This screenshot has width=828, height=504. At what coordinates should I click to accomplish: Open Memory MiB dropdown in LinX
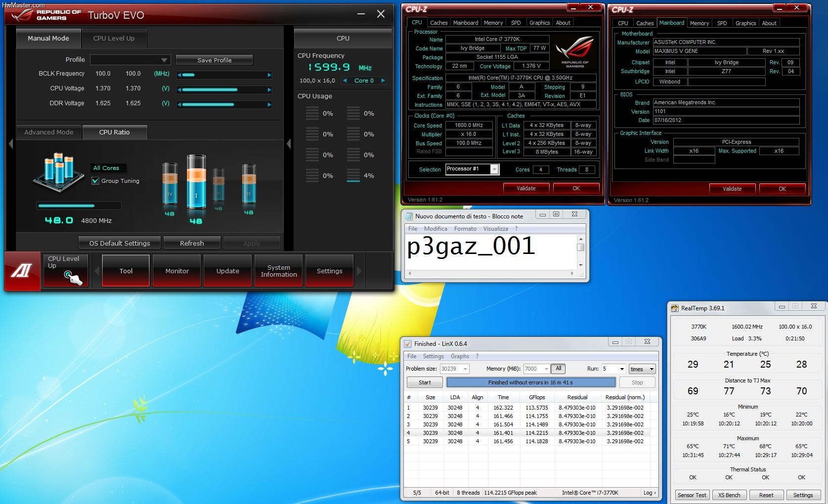pyautogui.click(x=546, y=369)
